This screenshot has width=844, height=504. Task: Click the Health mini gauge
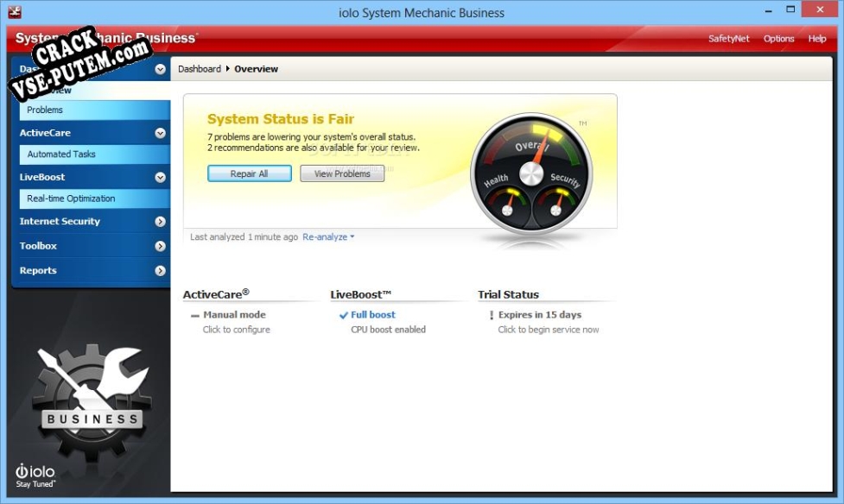point(507,205)
